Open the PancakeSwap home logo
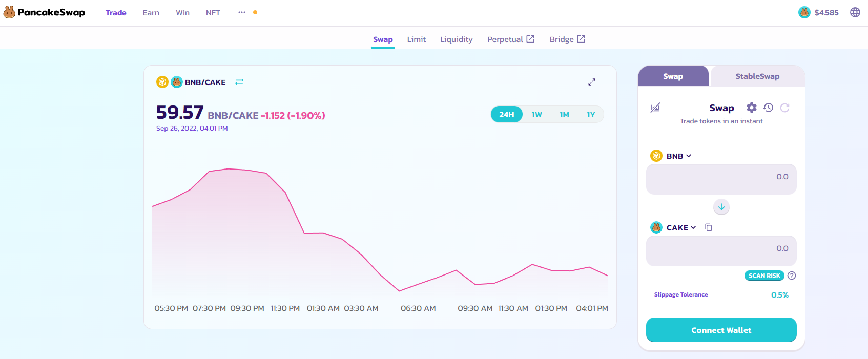The image size is (868, 359). tap(44, 12)
